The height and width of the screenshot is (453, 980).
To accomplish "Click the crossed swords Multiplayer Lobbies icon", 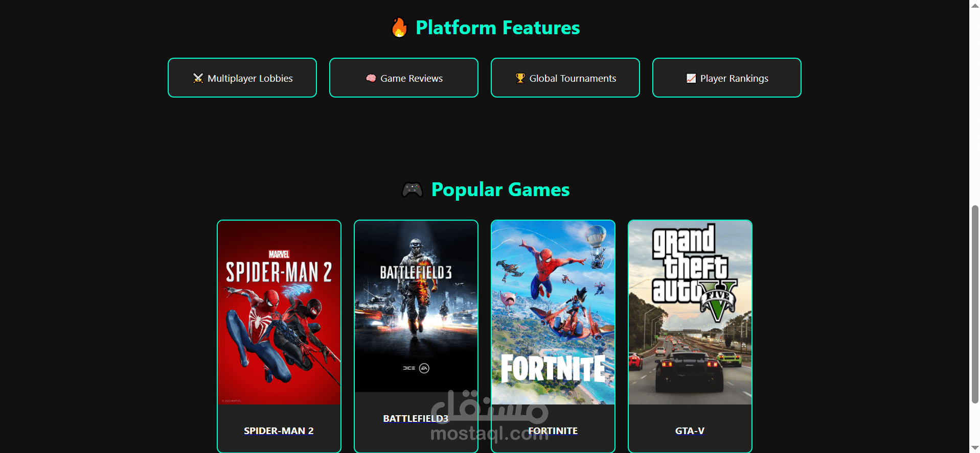I will click(198, 78).
